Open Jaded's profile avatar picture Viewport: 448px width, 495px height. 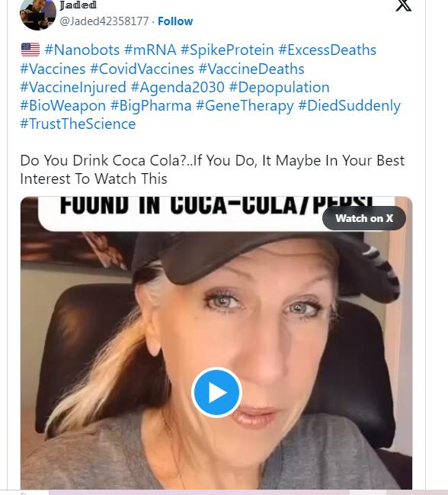coord(38,14)
